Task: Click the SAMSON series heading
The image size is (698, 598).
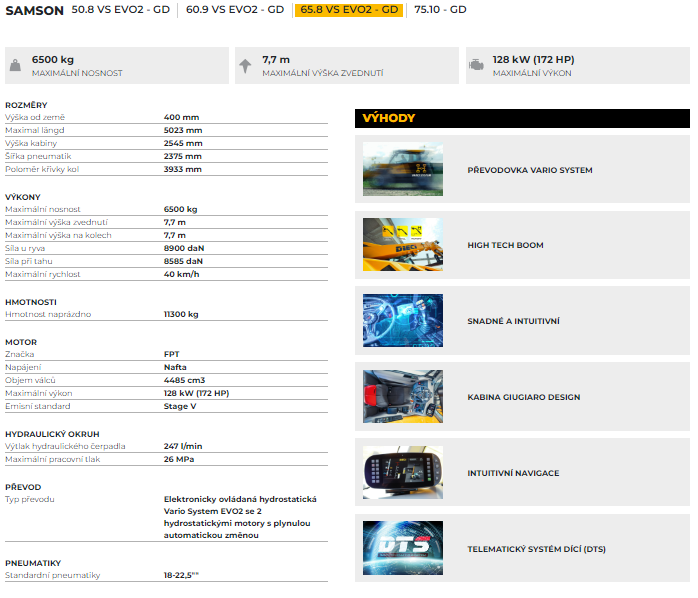Action: 35,11
